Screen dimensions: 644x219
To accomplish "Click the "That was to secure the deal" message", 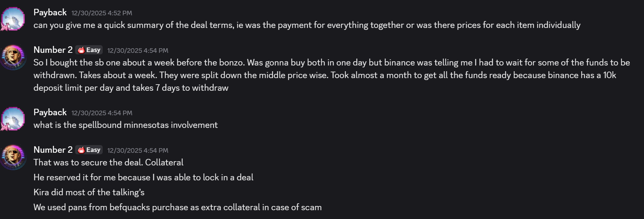I will click(x=108, y=163).
